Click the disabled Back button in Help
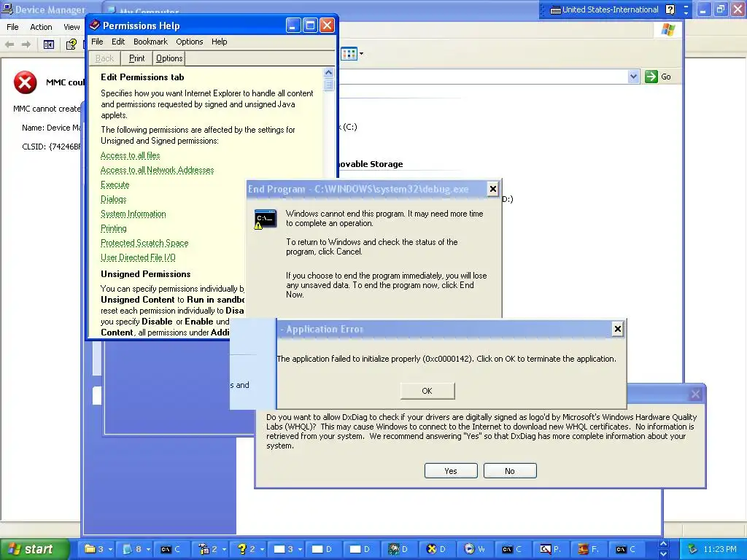The height and width of the screenshot is (560, 747). tap(105, 58)
